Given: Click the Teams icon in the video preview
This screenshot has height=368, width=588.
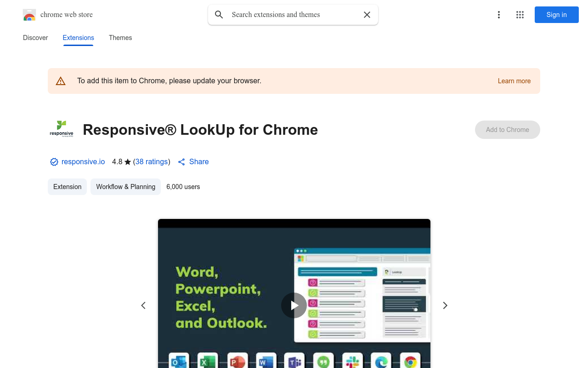Looking at the screenshot, I should [294, 361].
